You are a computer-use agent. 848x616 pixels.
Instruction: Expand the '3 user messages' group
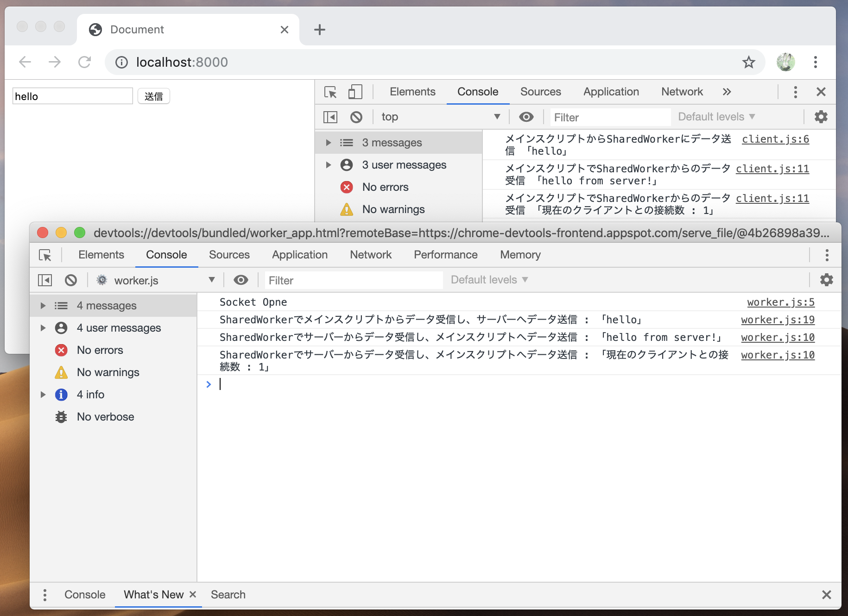(329, 165)
